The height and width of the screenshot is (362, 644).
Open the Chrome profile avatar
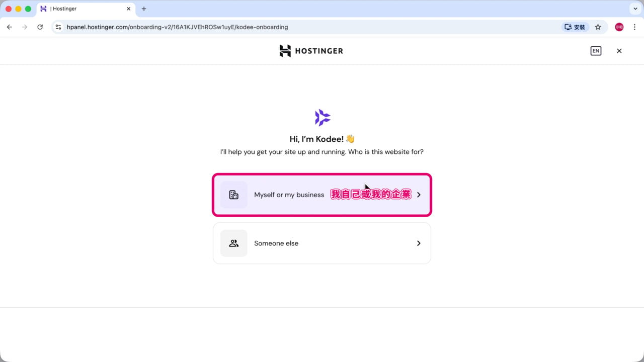tap(619, 27)
